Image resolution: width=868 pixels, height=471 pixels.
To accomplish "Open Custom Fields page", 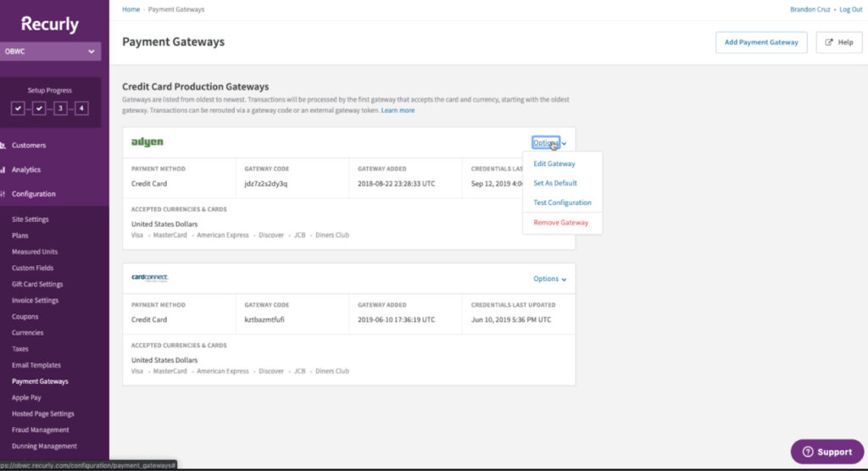I will (33, 268).
